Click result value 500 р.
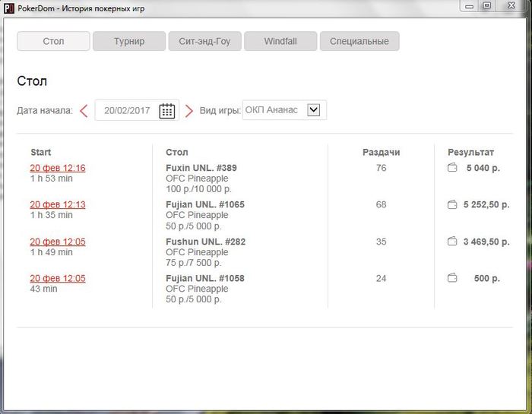Image resolution: width=532 pixels, height=414 pixels. pyautogui.click(x=487, y=278)
